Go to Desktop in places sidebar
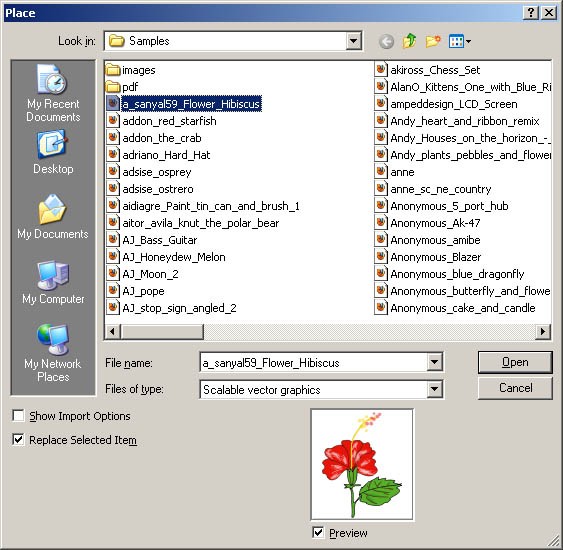The image size is (563, 550). 53,152
